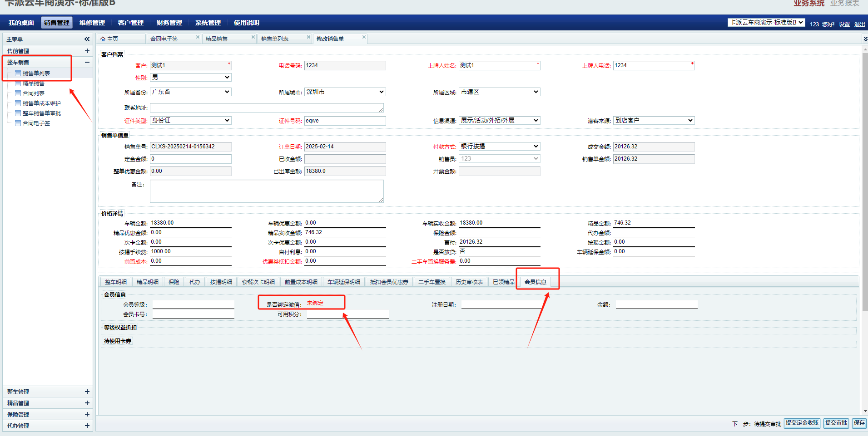This screenshot has width=868, height=436.
Task: Click into the 备注 text area
Action: 267,191
